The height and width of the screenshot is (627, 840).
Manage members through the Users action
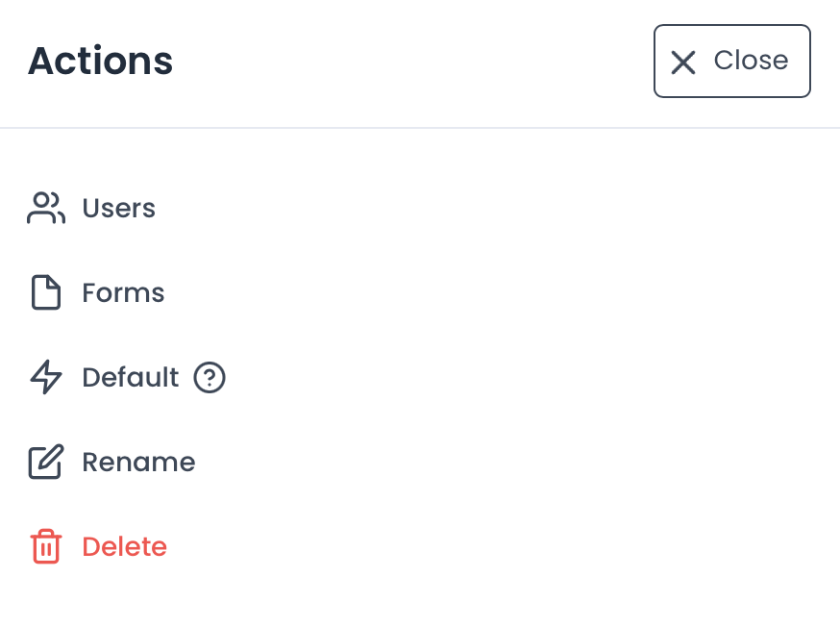(x=118, y=209)
